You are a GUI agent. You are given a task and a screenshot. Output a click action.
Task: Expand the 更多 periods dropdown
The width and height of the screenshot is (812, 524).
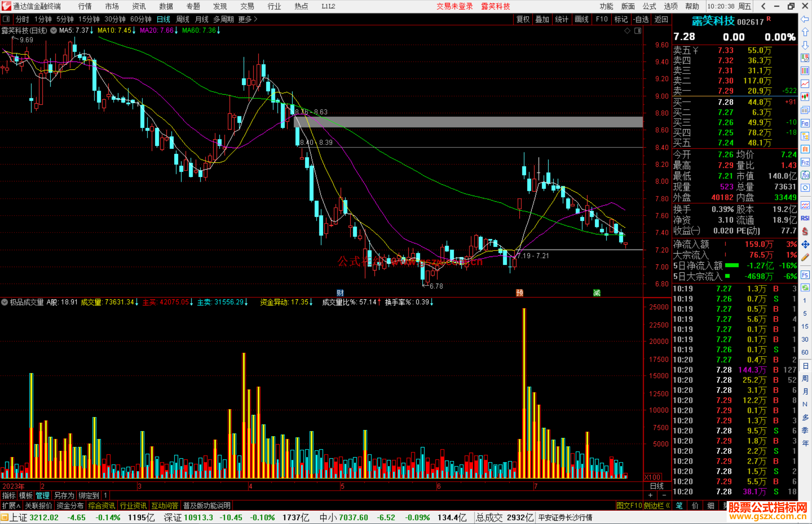pos(248,19)
